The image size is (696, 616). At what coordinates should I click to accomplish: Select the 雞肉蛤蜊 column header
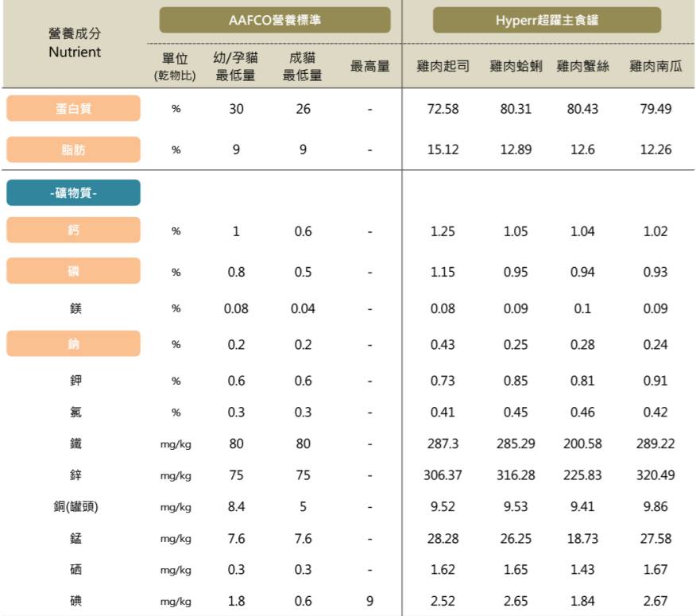coord(516,66)
